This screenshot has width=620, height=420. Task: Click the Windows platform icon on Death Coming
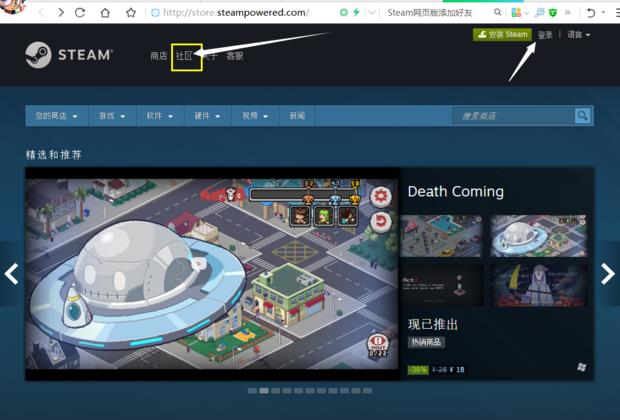coord(581,367)
